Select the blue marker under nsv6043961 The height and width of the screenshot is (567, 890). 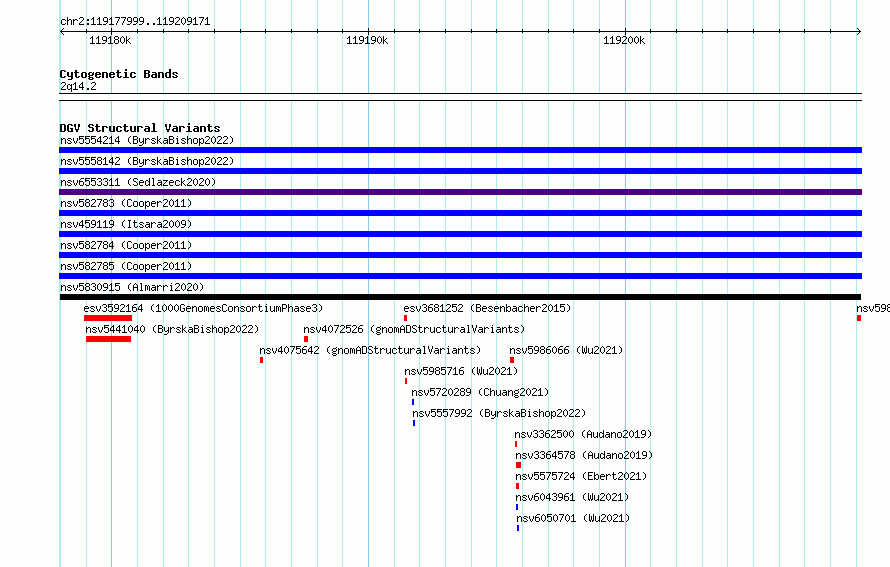coord(517,507)
